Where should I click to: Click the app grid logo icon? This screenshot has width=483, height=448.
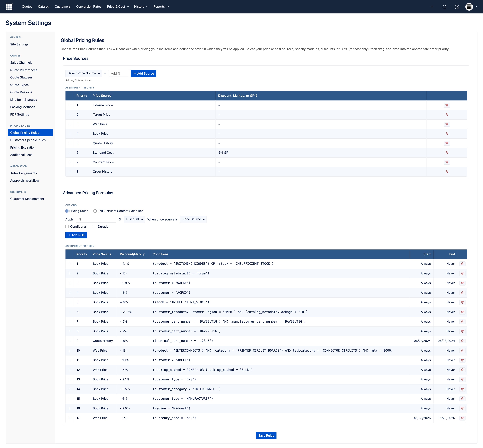9,7
